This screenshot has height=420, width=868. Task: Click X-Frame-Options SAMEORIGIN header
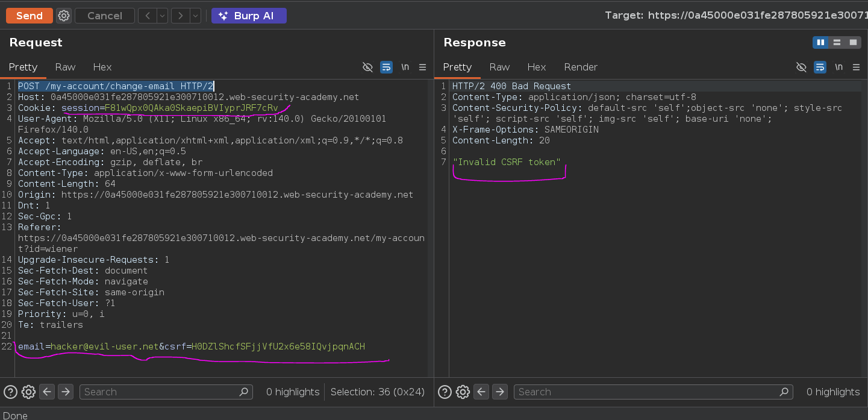click(525, 130)
